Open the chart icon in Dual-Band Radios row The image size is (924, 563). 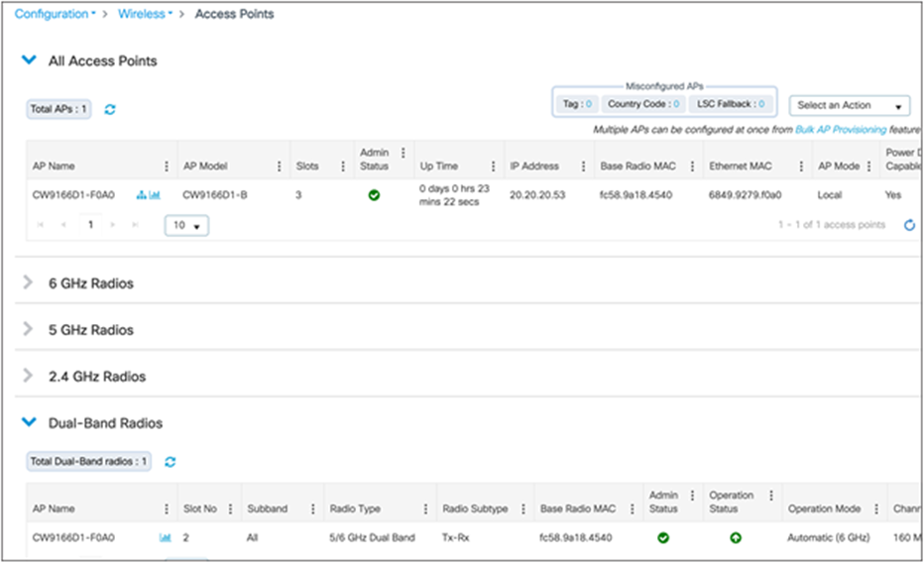(x=165, y=538)
